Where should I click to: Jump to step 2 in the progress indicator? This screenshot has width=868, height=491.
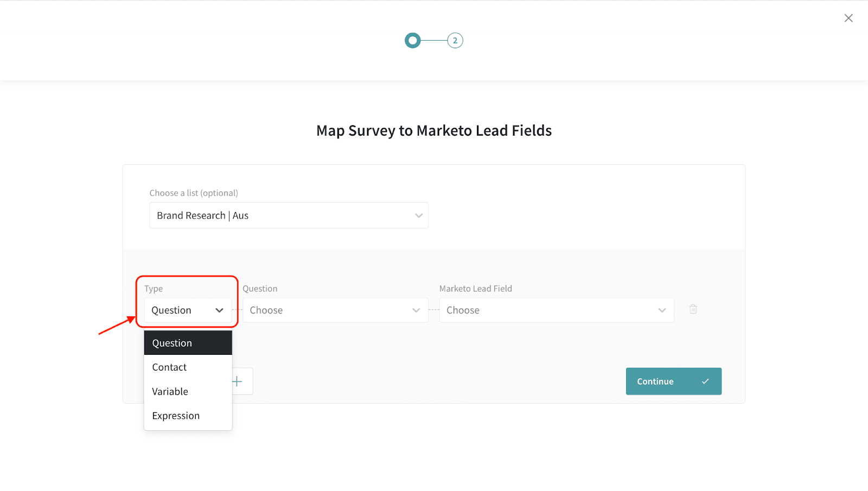[x=455, y=41]
